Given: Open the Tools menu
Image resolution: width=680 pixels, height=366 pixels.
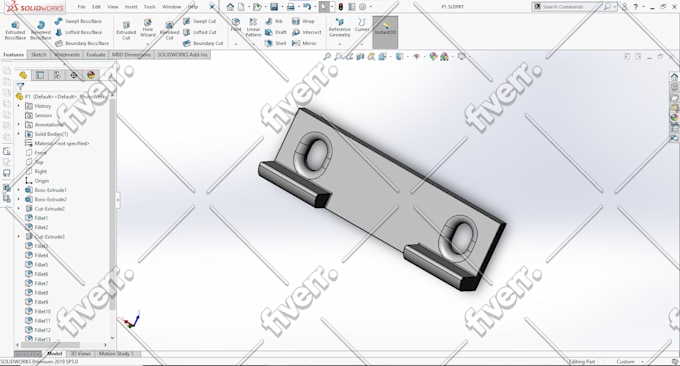Looking at the screenshot, I should [x=150, y=7].
